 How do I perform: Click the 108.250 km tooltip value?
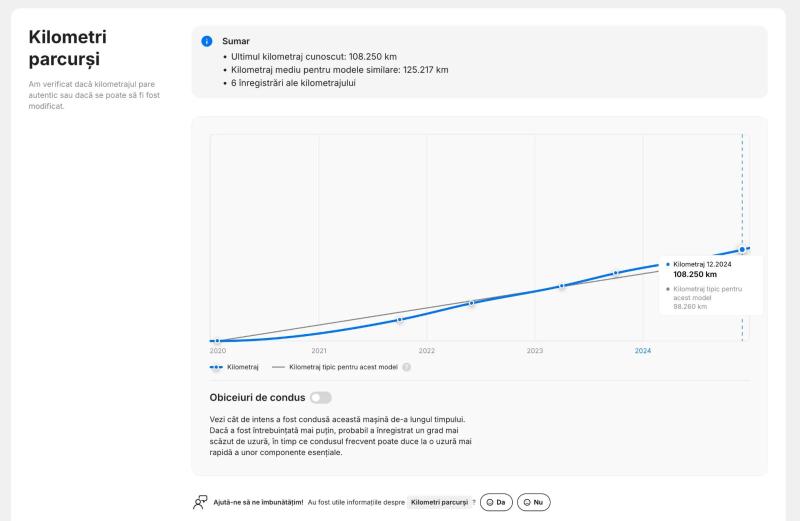click(x=696, y=274)
